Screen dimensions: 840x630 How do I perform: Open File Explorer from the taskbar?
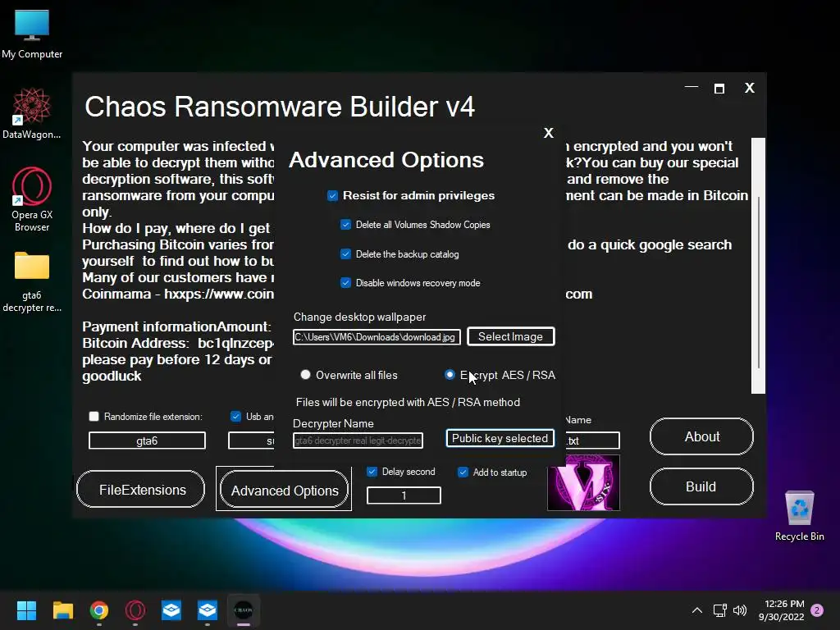[62, 610]
